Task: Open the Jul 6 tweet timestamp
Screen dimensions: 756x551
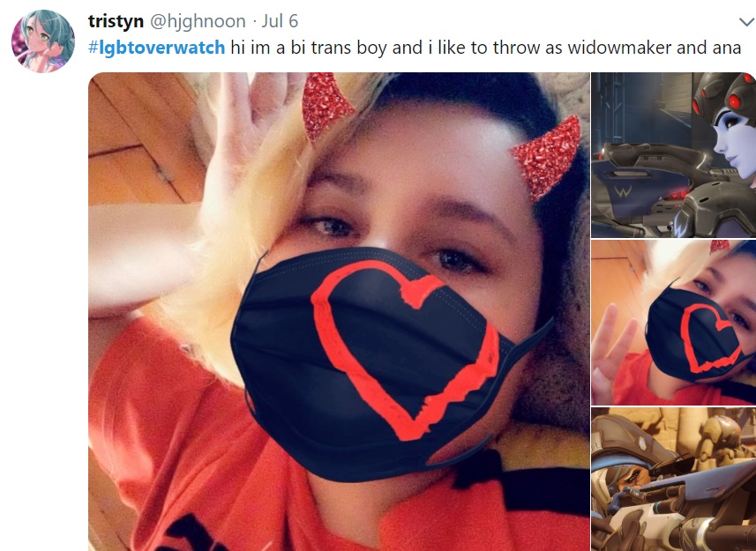Action: [x=280, y=21]
